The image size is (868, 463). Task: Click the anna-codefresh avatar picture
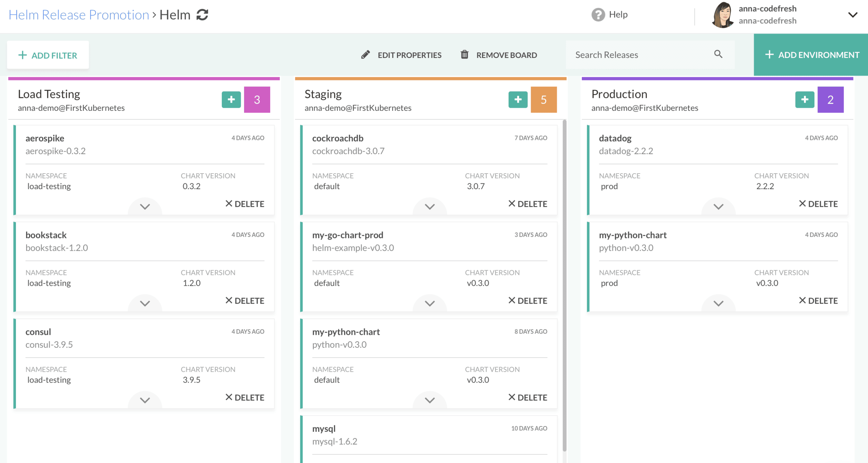tap(723, 15)
